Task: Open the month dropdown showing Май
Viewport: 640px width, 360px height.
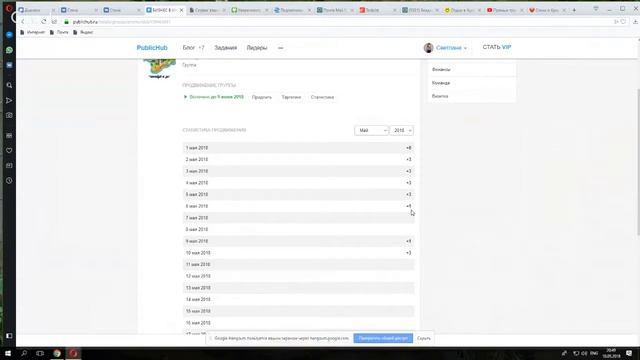Action: click(x=371, y=130)
